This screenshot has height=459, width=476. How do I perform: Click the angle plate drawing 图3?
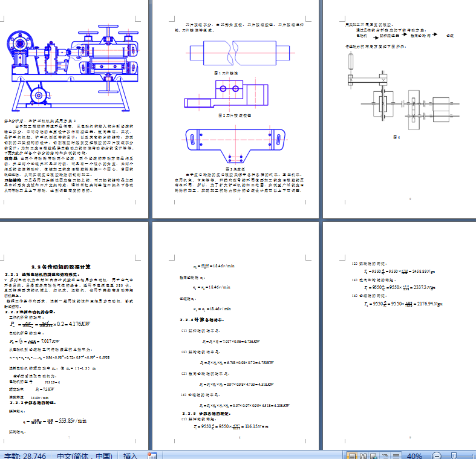pos(235,145)
